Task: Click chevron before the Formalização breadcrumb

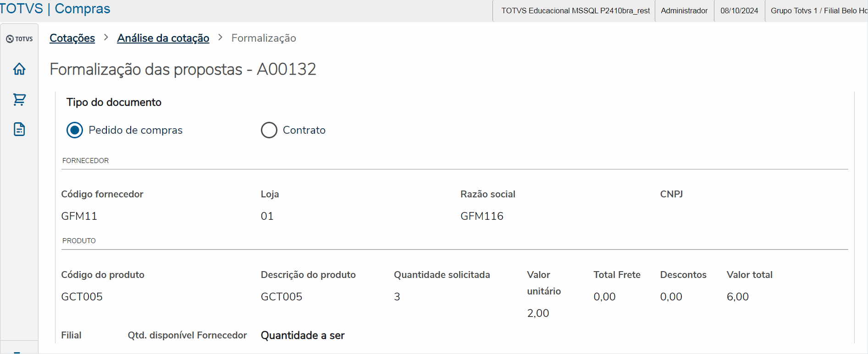Action: [220, 38]
